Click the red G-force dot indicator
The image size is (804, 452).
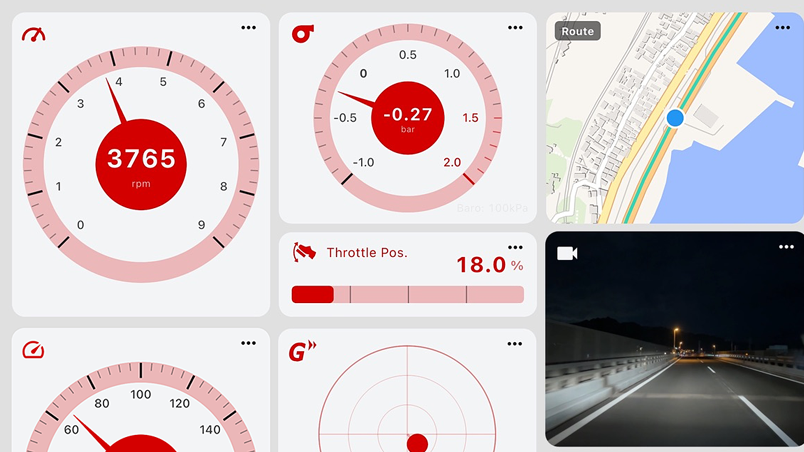point(417,443)
